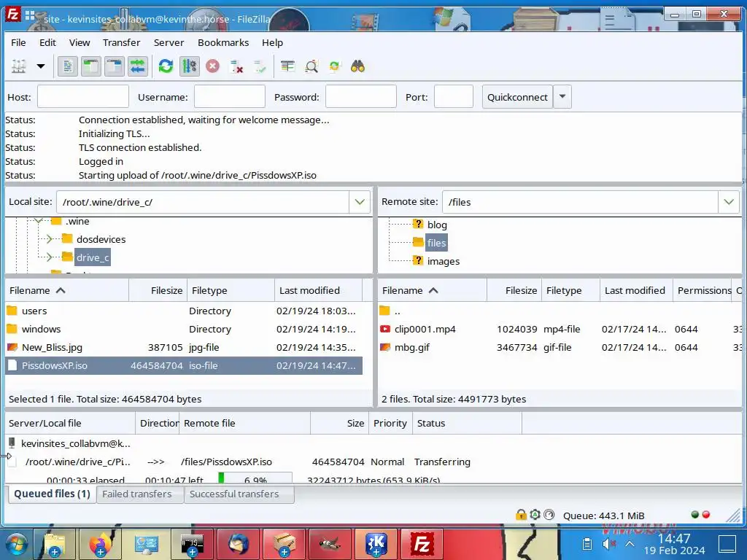Open the Quickconnect history dropdown
Image resolution: width=747 pixels, height=560 pixels.
[562, 97]
